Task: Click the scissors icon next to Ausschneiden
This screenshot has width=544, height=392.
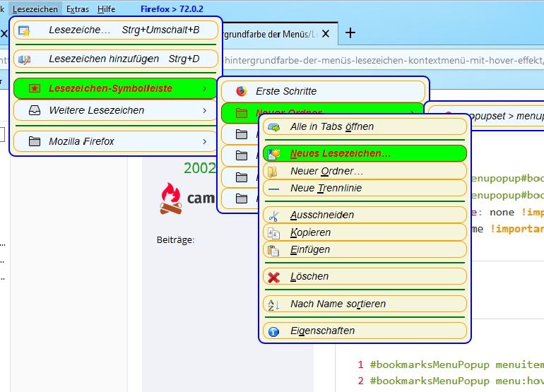Action: (273, 215)
